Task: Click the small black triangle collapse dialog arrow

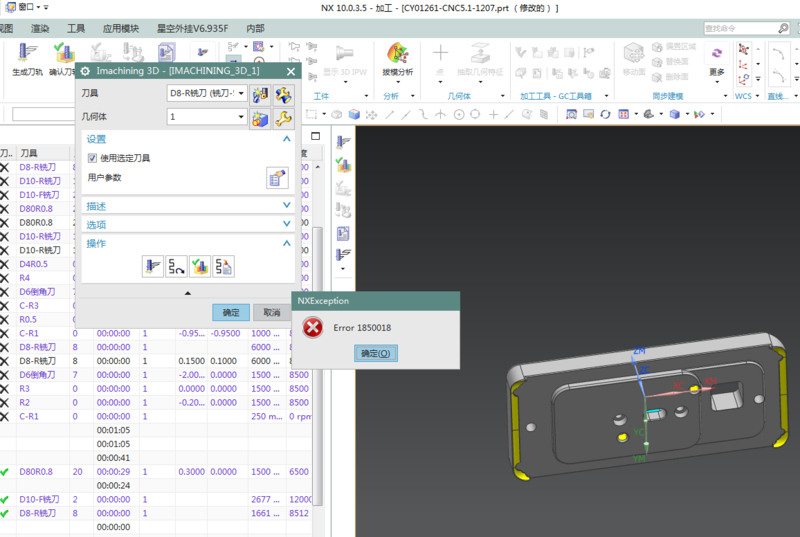Action: coord(188,293)
